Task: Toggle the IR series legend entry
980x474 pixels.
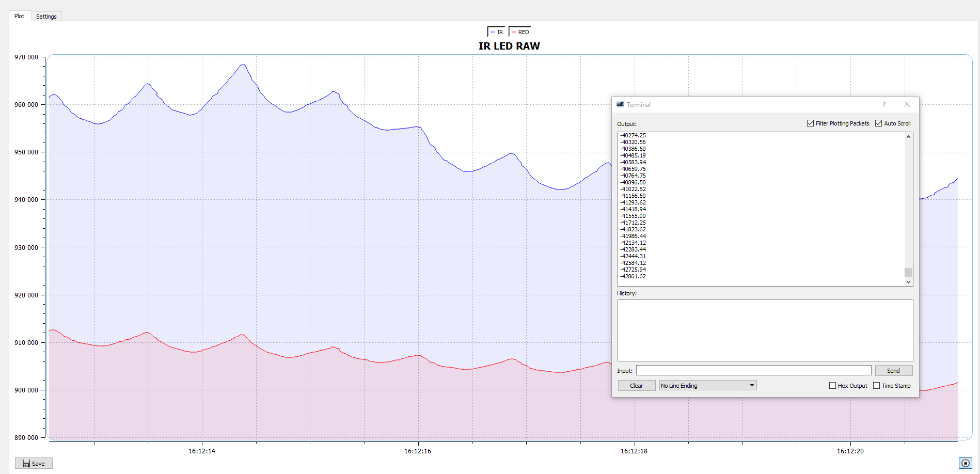Action: [496, 32]
